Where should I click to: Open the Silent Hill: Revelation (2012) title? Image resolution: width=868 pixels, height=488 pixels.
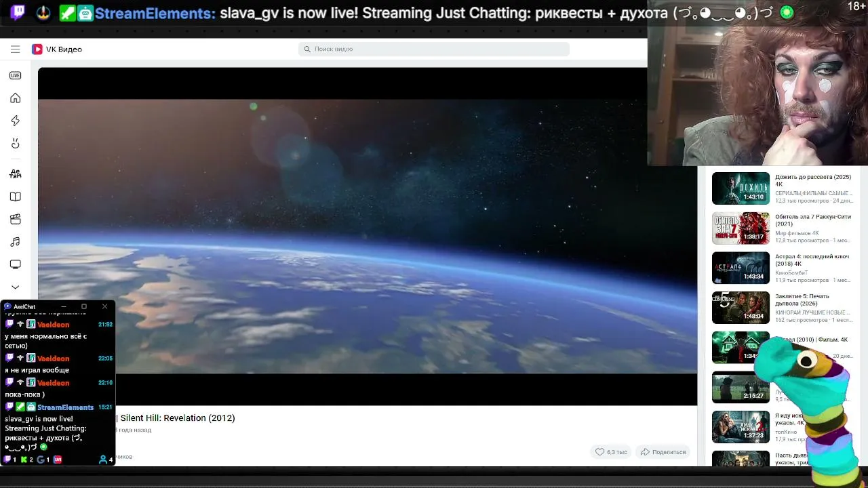click(178, 418)
